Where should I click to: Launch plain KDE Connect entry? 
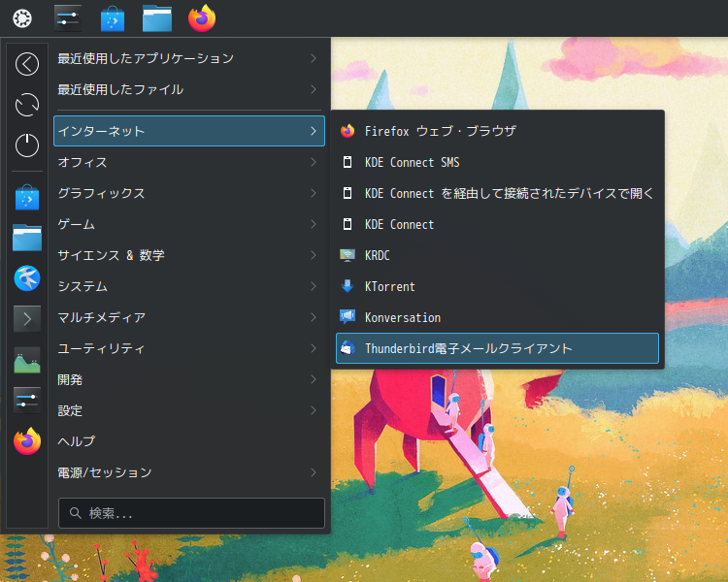click(x=497, y=224)
